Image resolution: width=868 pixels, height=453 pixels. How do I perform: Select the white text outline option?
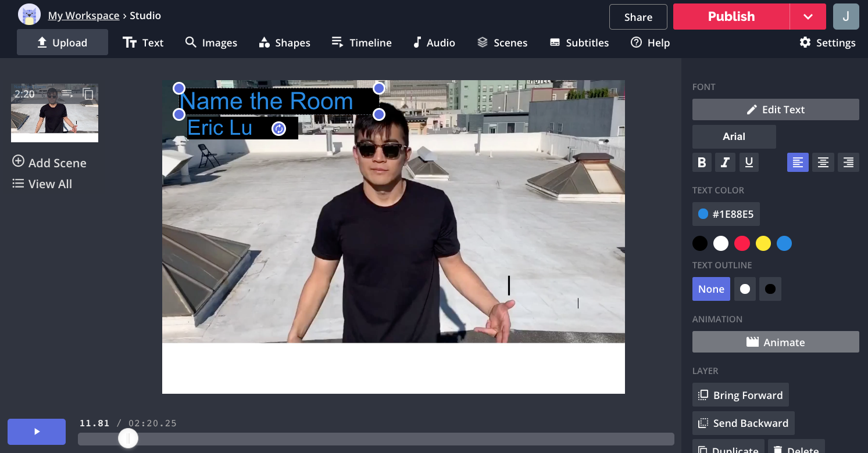click(x=745, y=289)
